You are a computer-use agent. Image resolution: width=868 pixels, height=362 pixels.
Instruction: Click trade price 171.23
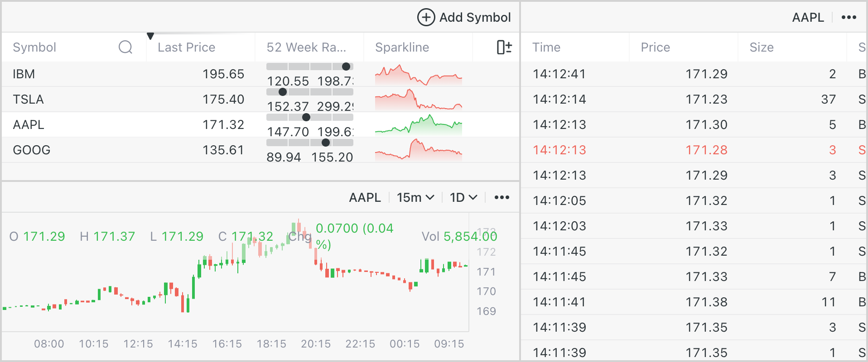706,99
